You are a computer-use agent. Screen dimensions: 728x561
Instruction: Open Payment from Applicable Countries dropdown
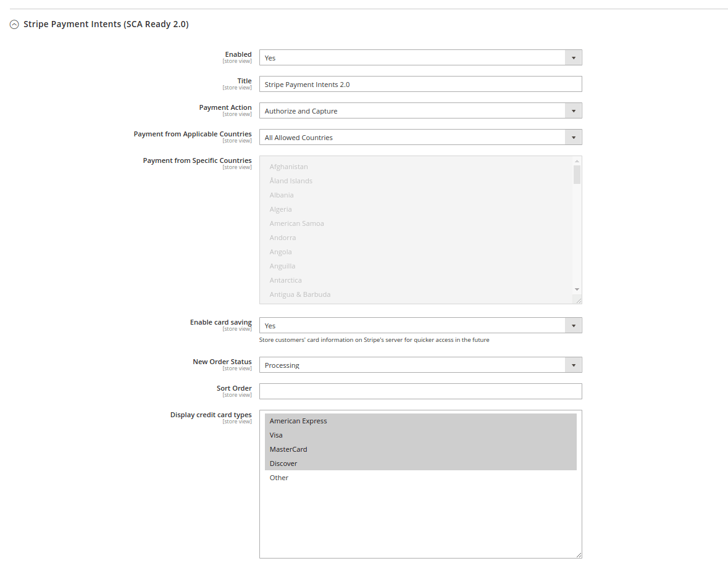420,137
